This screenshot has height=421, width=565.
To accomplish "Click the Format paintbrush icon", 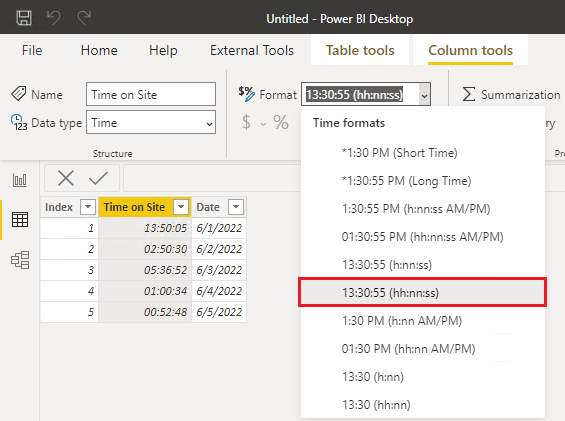I will [x=246, y=94].
